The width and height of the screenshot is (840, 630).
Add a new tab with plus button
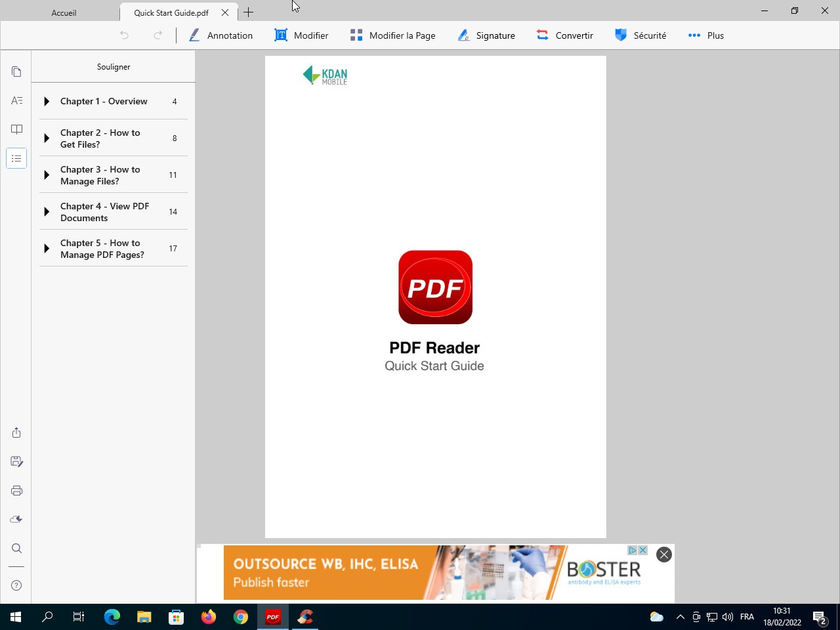coord(248,12)
